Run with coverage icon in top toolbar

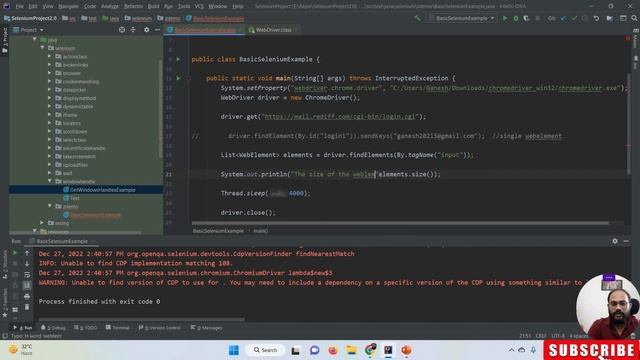coord(527,18)
